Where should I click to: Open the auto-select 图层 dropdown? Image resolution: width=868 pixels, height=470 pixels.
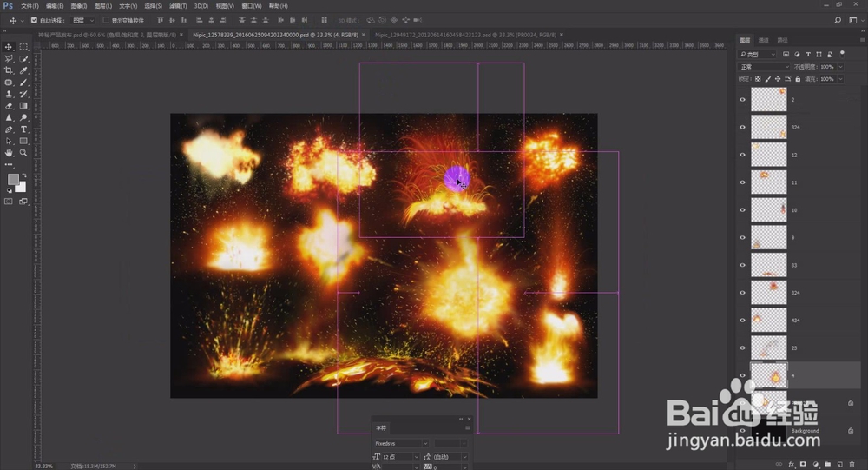tap(83, 21)
